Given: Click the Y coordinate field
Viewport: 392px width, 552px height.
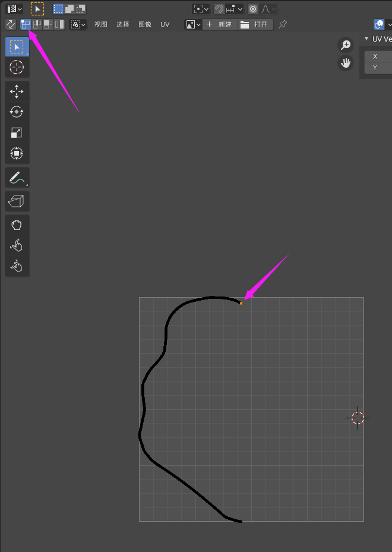Looking at the screenshot, I should 378,68.
